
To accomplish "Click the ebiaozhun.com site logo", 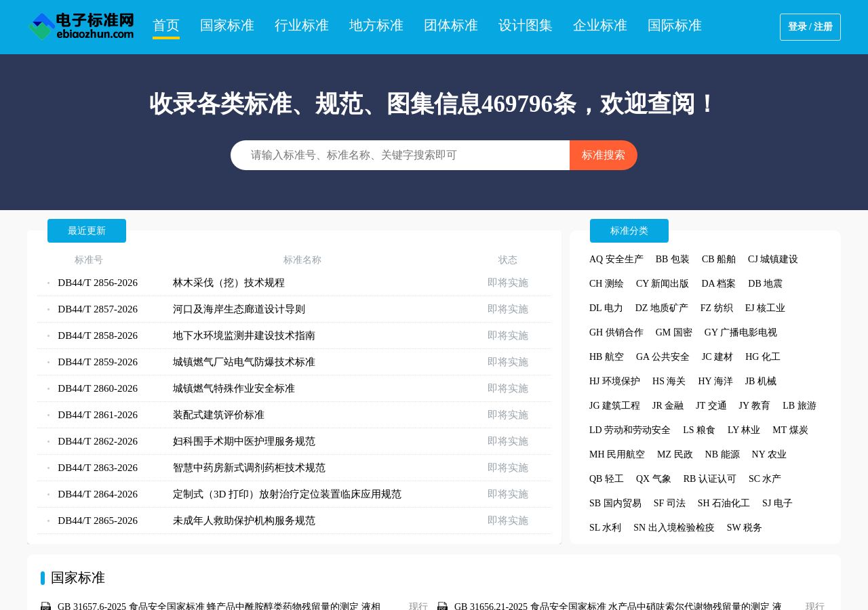I will click(81, 26).
